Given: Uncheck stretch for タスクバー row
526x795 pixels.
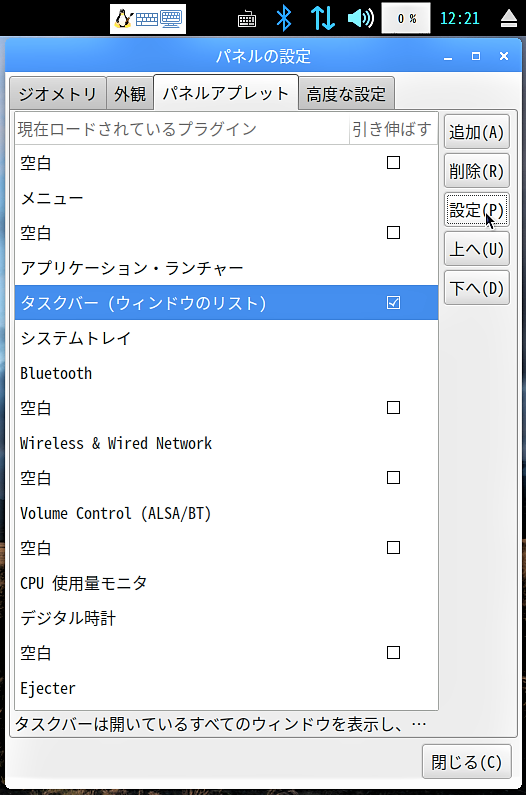Looking at the screenshot, I should pos(394,303).
